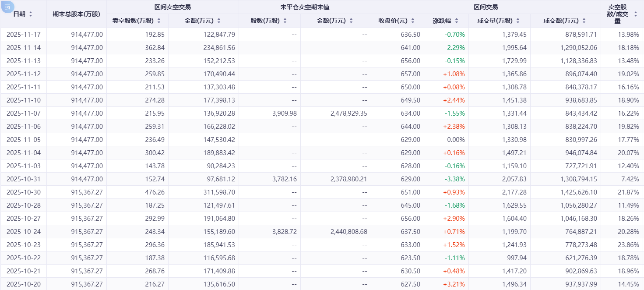Viewport: 644px width, 290px height.
Task: Click the 未平仓卖空期末值 group header
Action: click(305, 7)
